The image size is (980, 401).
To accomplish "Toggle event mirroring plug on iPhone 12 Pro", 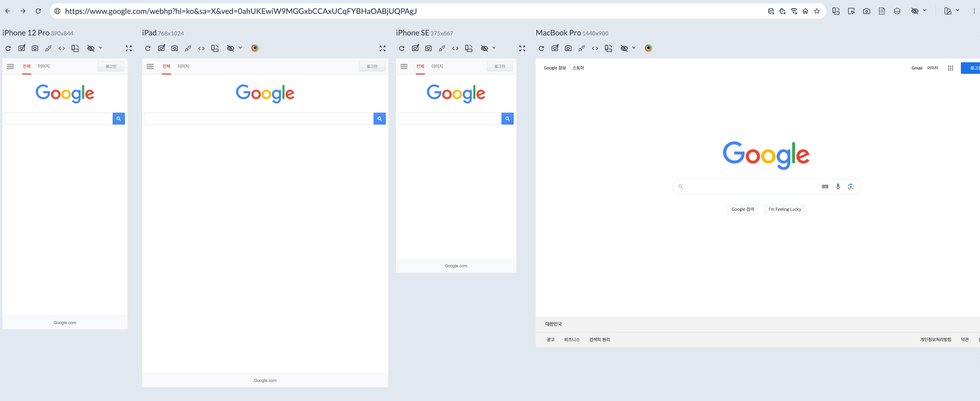I will pyautogui.click(x=48, y=48).
